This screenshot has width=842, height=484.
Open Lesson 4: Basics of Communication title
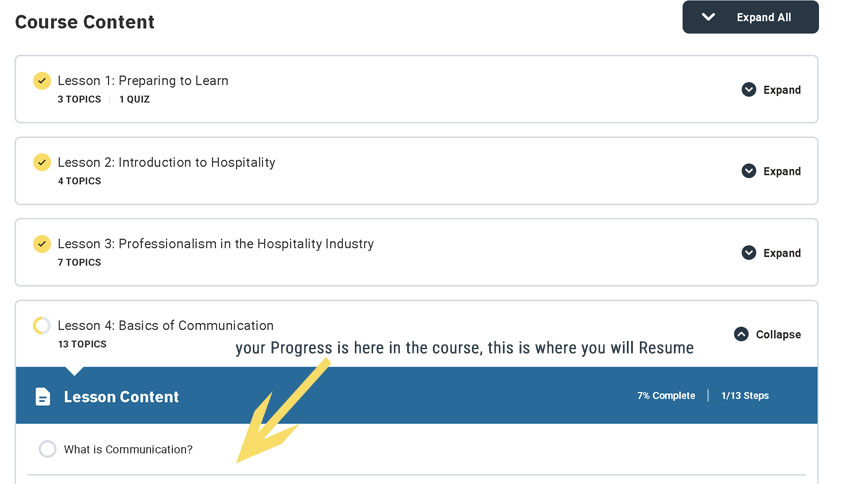165,326
